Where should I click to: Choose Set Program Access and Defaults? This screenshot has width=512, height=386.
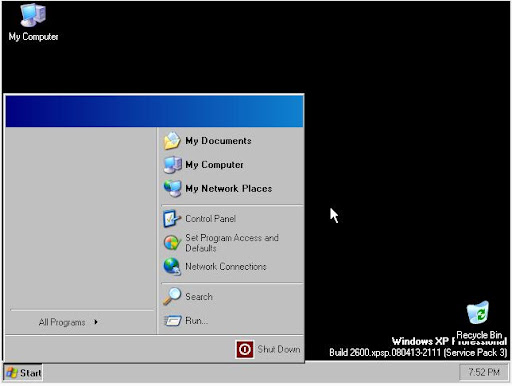pyautogui.click(x=232, y=243)
